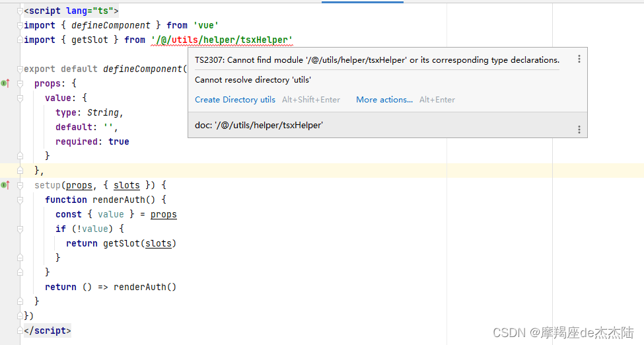Click the closing script tag fold marker
The width and height of the screenshot is (644, 345).
(20, 330)
